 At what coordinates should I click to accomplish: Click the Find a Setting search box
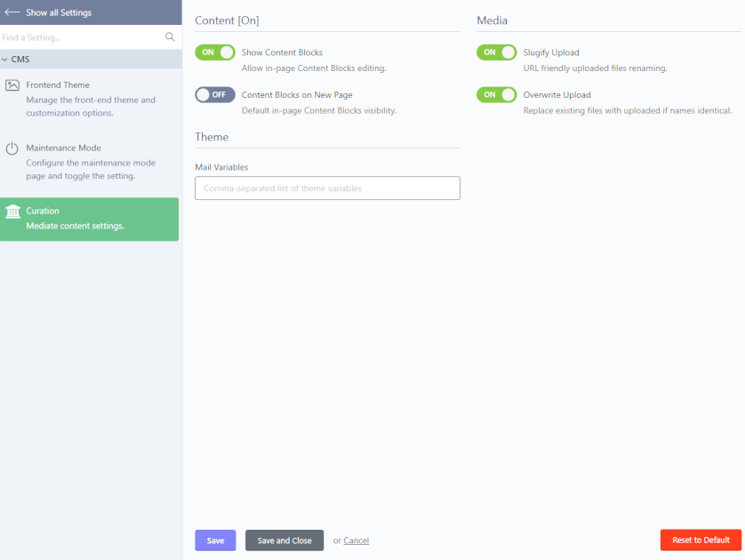(x=82, y=37)
